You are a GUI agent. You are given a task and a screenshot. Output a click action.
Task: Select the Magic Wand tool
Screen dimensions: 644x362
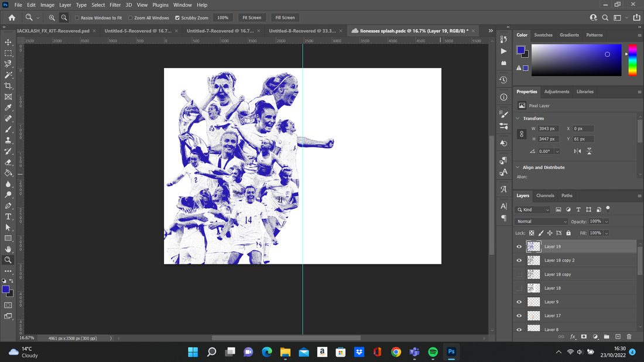pyautogui.click(x=8, y=75)
